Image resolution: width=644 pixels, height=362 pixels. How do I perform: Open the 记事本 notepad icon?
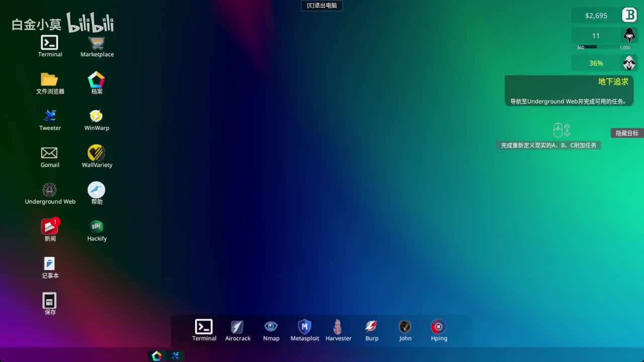pos(49,263)
